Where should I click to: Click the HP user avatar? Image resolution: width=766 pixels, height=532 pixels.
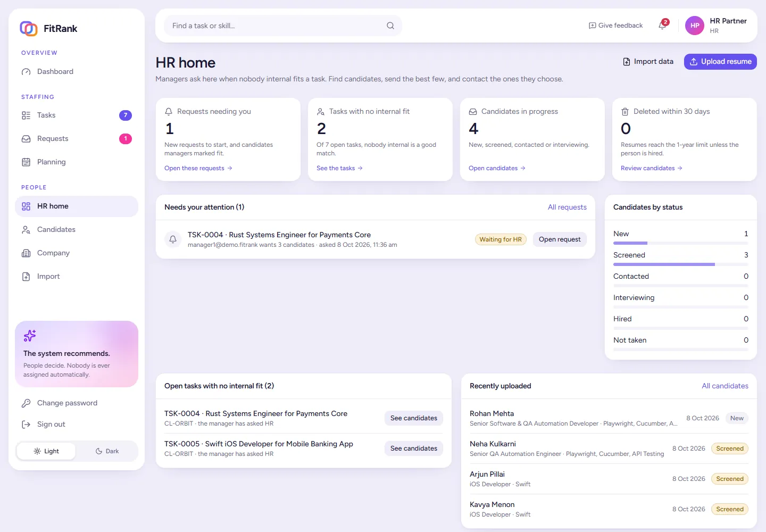695,26
